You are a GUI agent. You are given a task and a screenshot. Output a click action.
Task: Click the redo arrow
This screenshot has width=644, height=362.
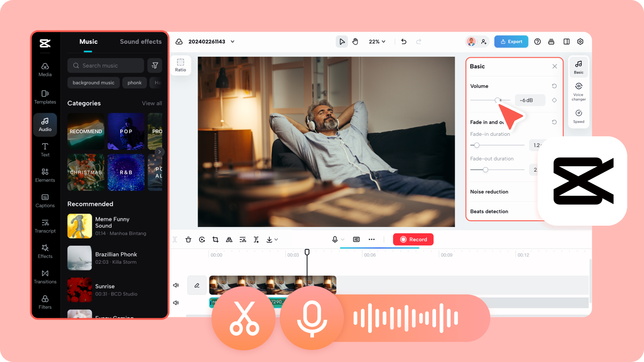point(419,42)
